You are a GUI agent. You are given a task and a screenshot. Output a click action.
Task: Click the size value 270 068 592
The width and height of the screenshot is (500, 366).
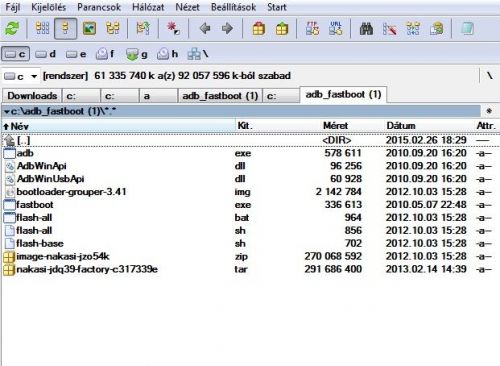click(x=333, y=256)
